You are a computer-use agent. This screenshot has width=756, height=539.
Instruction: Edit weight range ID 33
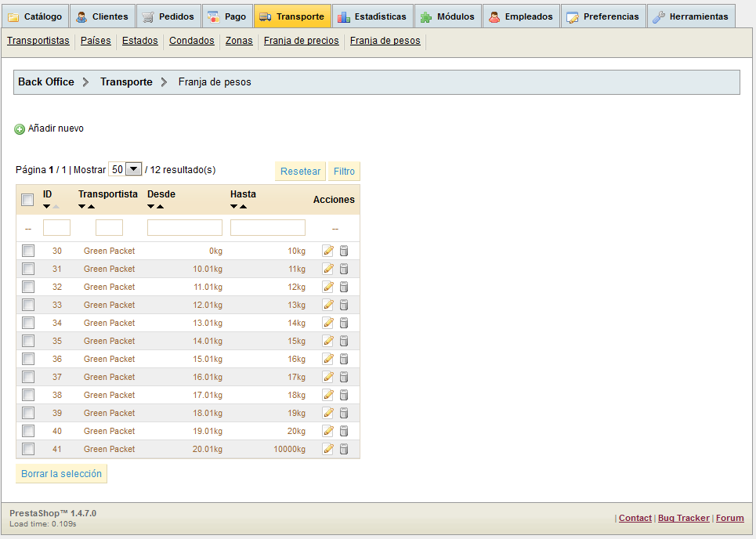pyautogui.click(x=327, y=305)
